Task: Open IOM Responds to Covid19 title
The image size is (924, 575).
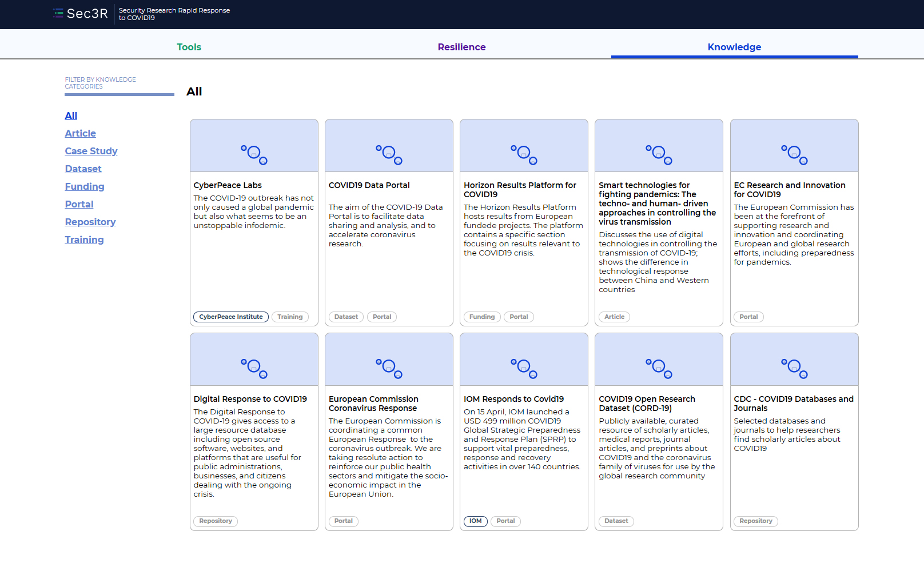Action: point(513,399)
